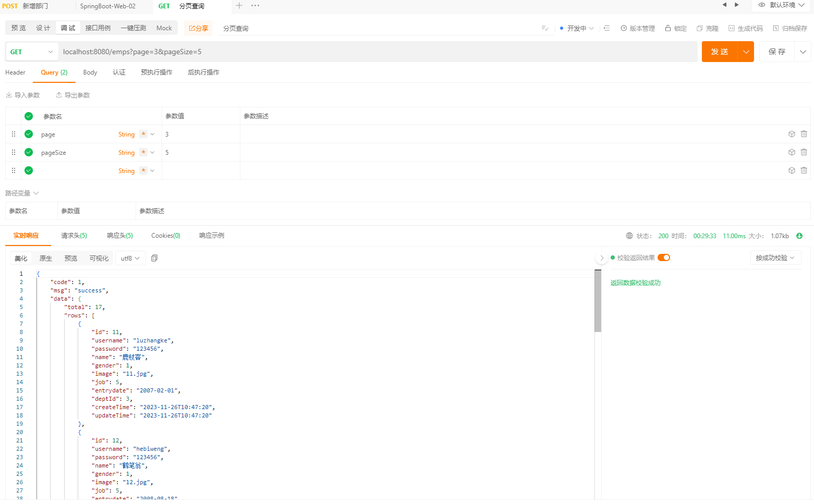814x504 pixels.
Task: Send the request with the 发送 button
Action: tap(719, 52)
